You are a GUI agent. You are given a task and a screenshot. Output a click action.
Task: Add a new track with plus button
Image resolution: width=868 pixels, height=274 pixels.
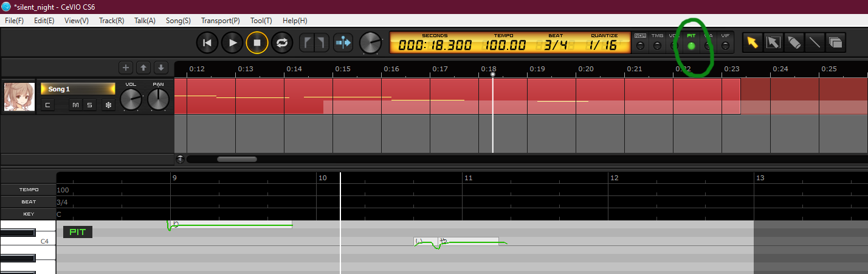tap(126, 68)
